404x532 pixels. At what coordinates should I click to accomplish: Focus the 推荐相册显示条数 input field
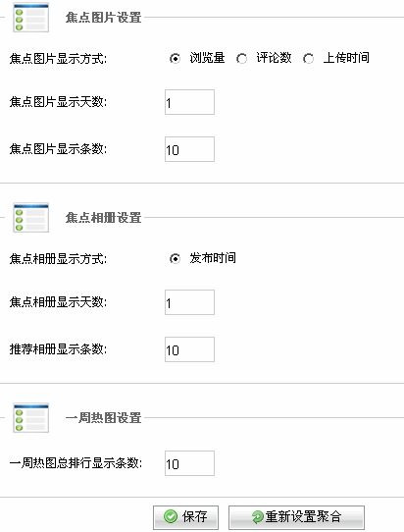pyautogui.click(x=189, y=349)
